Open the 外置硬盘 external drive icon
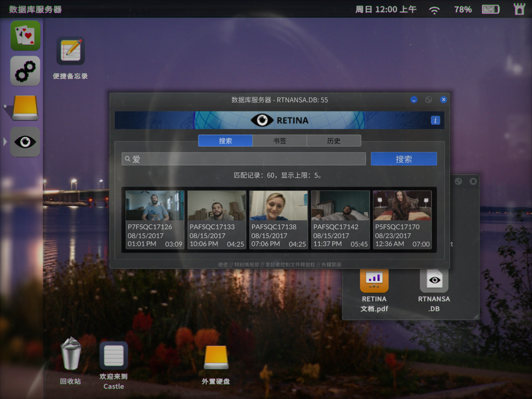 point(216,357)
